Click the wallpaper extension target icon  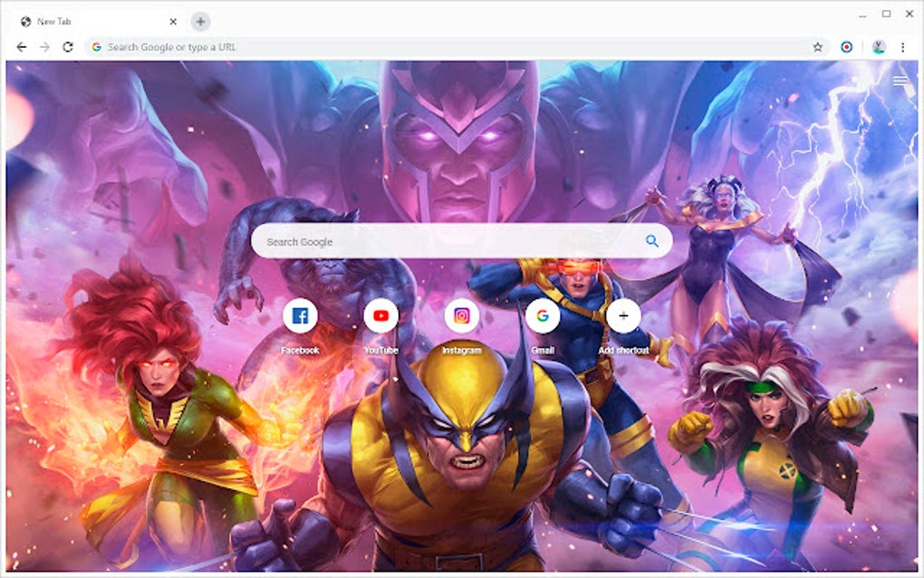tap(847, 46)
